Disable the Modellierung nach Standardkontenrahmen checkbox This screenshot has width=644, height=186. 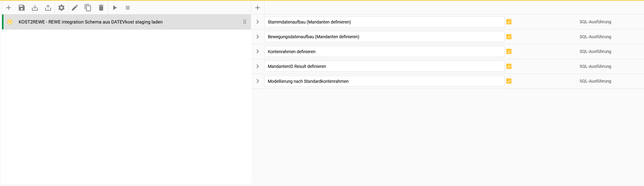509,81
